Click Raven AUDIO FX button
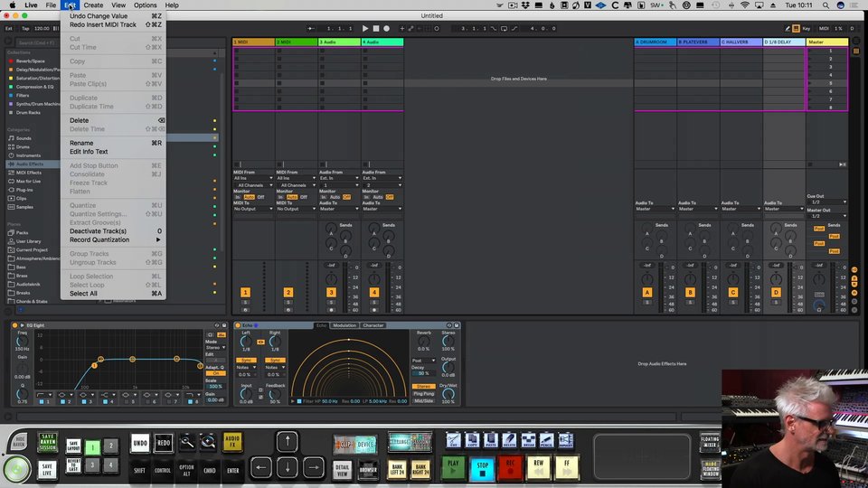868x488 pixels. pos(232,442)
